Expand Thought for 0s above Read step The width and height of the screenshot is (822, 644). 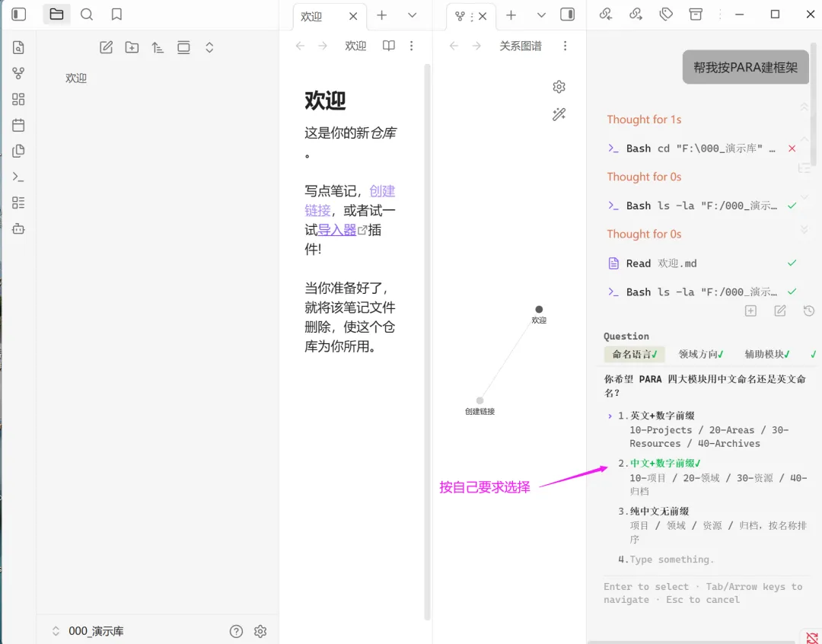pyautogui.click(x=644, y=234)
